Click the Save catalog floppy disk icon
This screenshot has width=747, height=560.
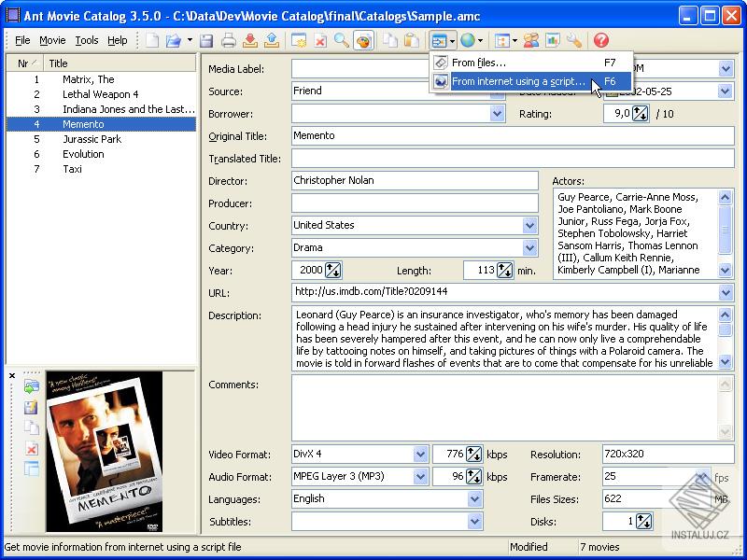[x=206, y=40]
